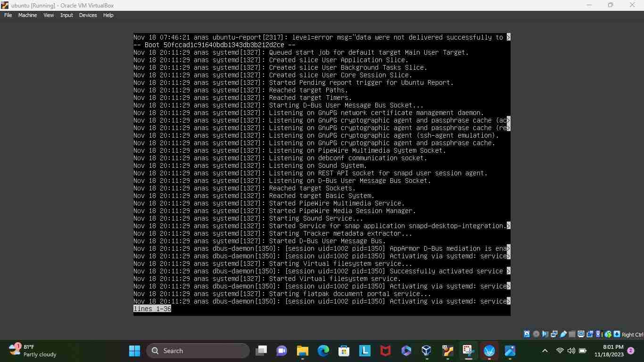Open the purple Copilot-style app on taskbar
Viewport: 644px width, 362px height.
406,351
